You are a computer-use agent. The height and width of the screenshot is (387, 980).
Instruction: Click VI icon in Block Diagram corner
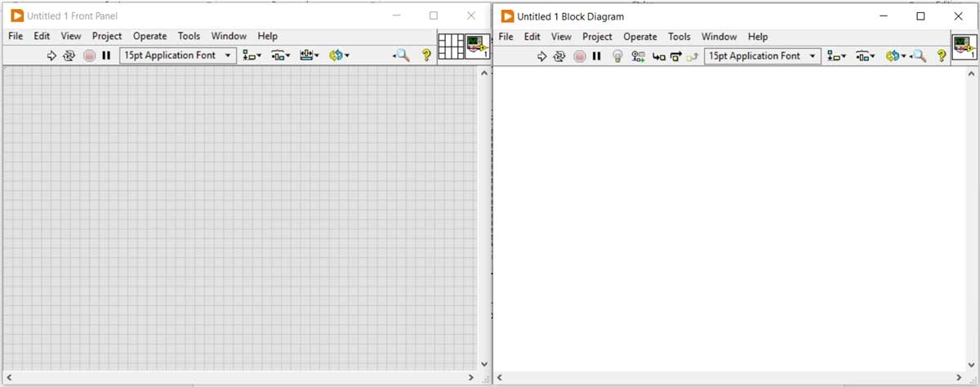964,47
